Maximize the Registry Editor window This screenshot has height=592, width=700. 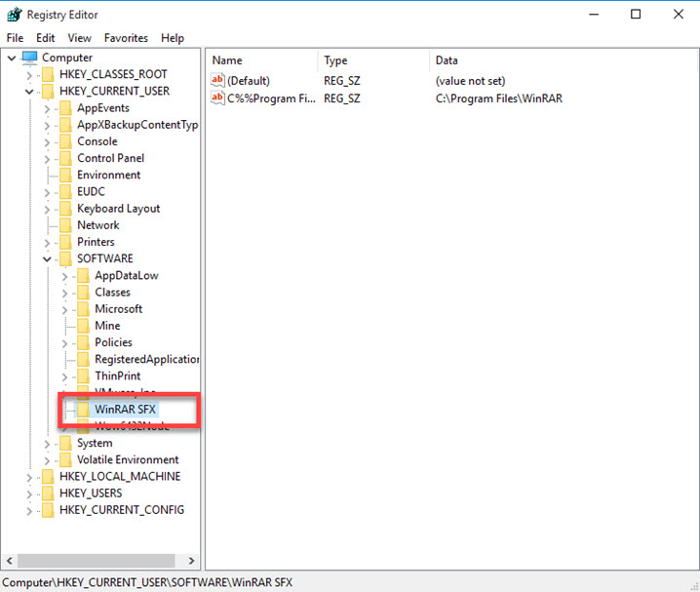(x=636, y=15)
